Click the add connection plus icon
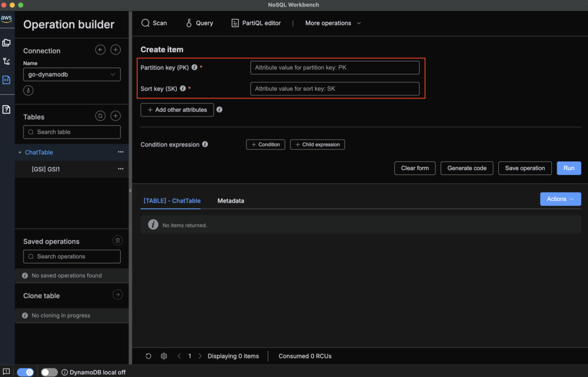 115,50
